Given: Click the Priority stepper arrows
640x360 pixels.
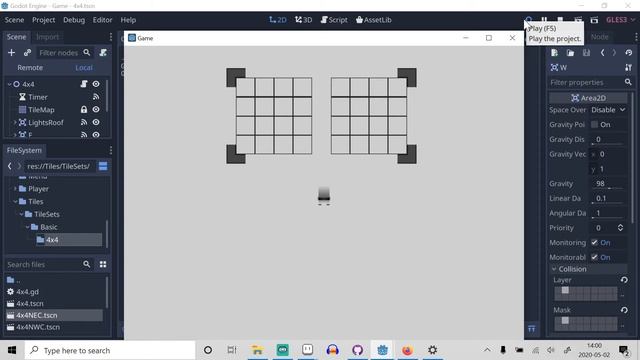Looking at the screenshot, I should coord(620,228).
